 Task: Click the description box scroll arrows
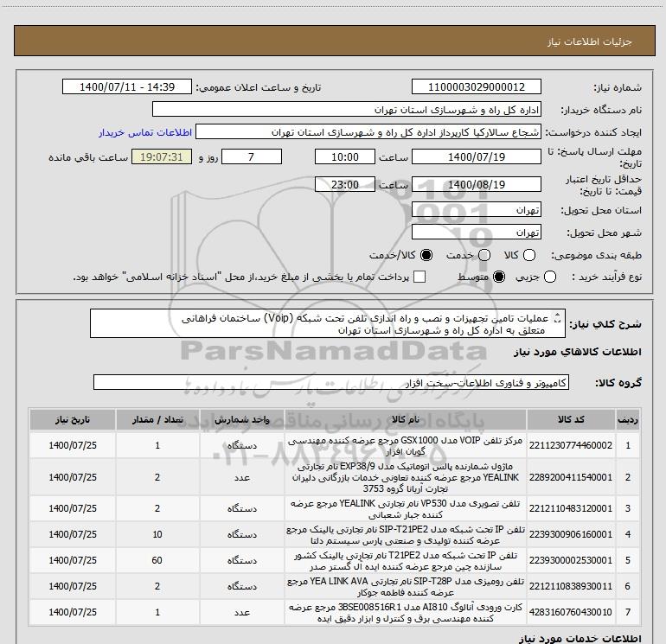558,318
